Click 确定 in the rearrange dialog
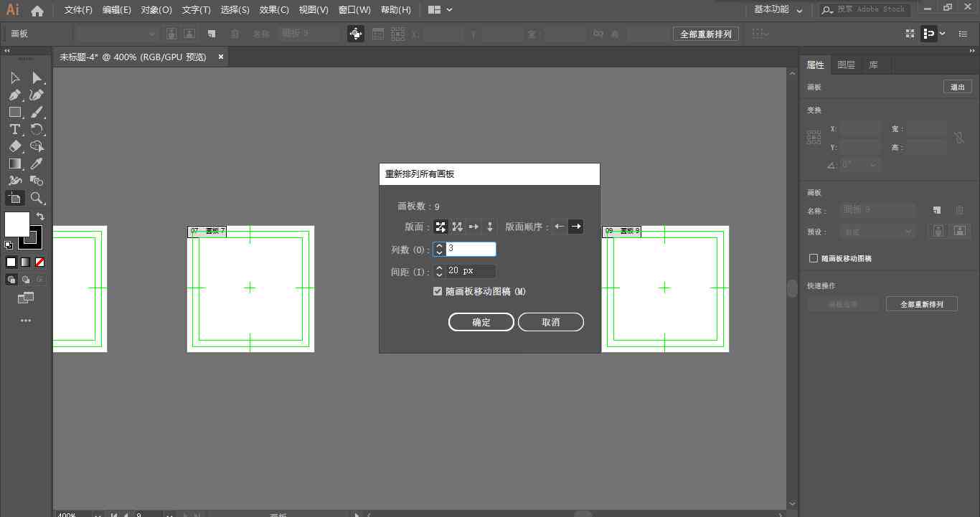 pyautogui.click(x=481, y=322)
